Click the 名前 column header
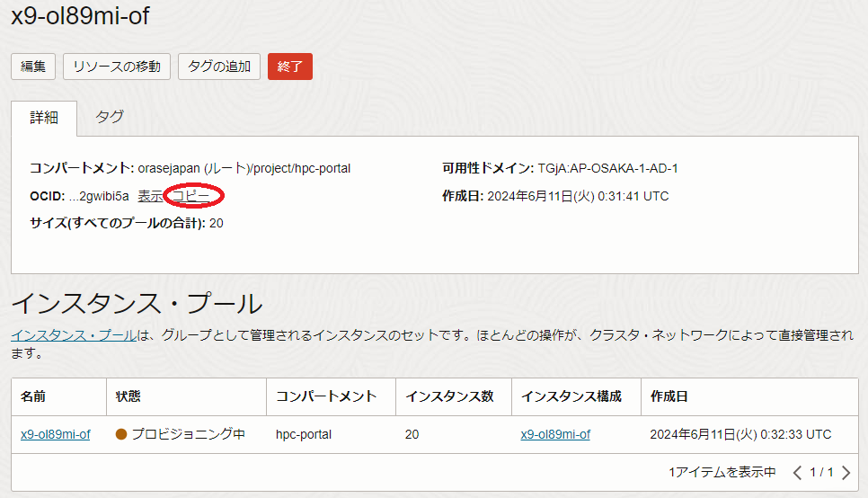Viewport: 868px width, 498px height. click(x=34, y=396)
